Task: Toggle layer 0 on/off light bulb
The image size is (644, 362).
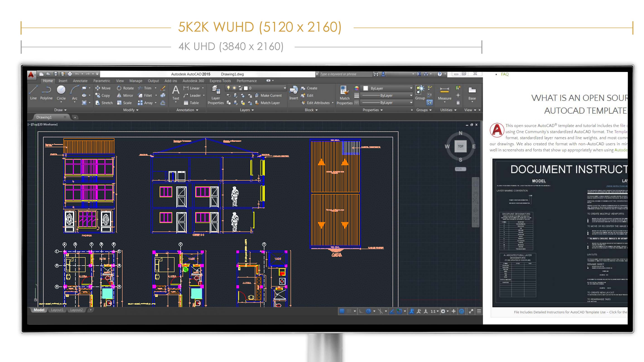Action: point(228,88)
